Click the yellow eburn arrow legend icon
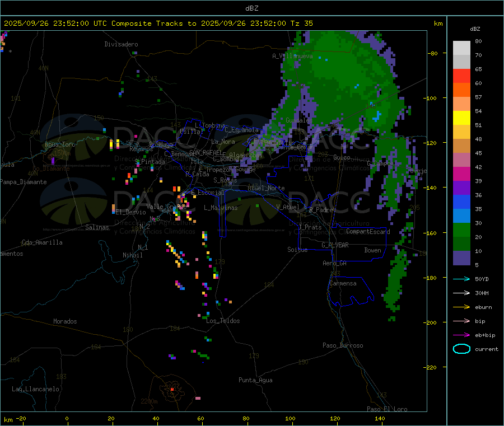The width and height of the screenshot is (504, 426). coord(461,307)
